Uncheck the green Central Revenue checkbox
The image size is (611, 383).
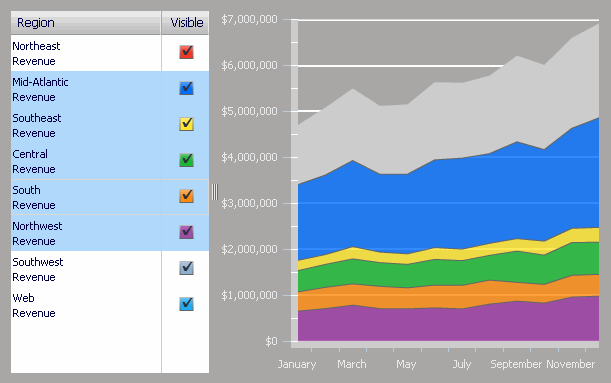pos(186,160)
